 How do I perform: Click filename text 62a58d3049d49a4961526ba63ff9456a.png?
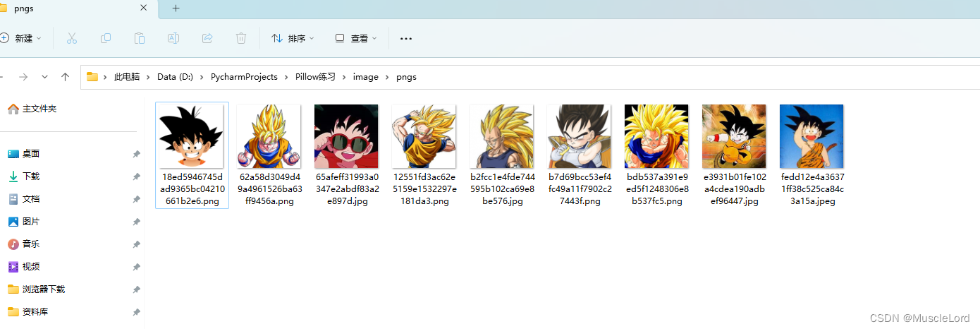269,189
